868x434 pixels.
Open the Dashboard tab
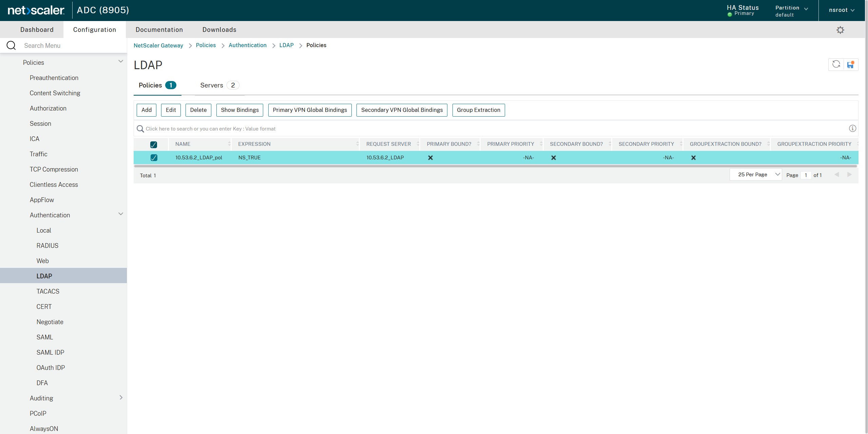(37, 30)
